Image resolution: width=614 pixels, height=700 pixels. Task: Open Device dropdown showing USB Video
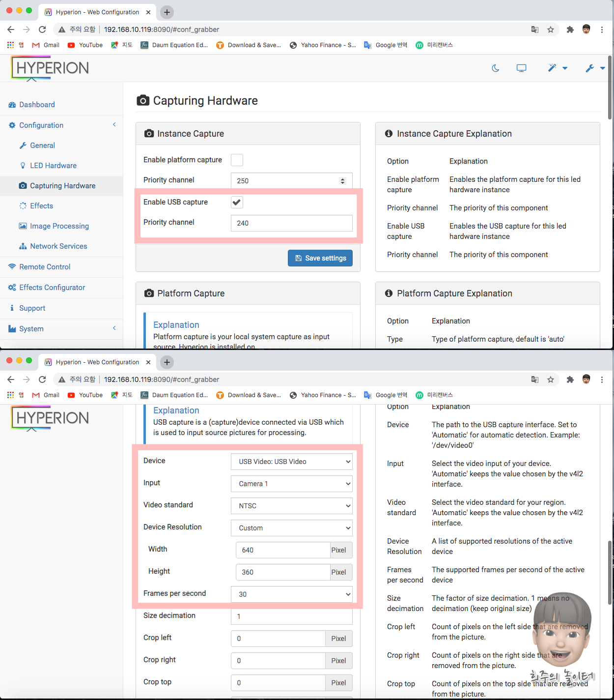point(291,462)
